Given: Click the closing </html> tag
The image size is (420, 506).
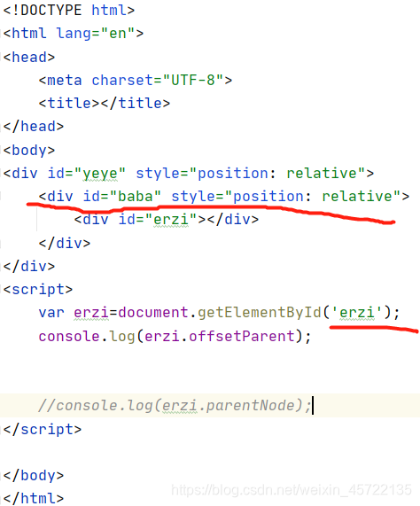Looking at the screenshot, I should (x=34, y=499).
